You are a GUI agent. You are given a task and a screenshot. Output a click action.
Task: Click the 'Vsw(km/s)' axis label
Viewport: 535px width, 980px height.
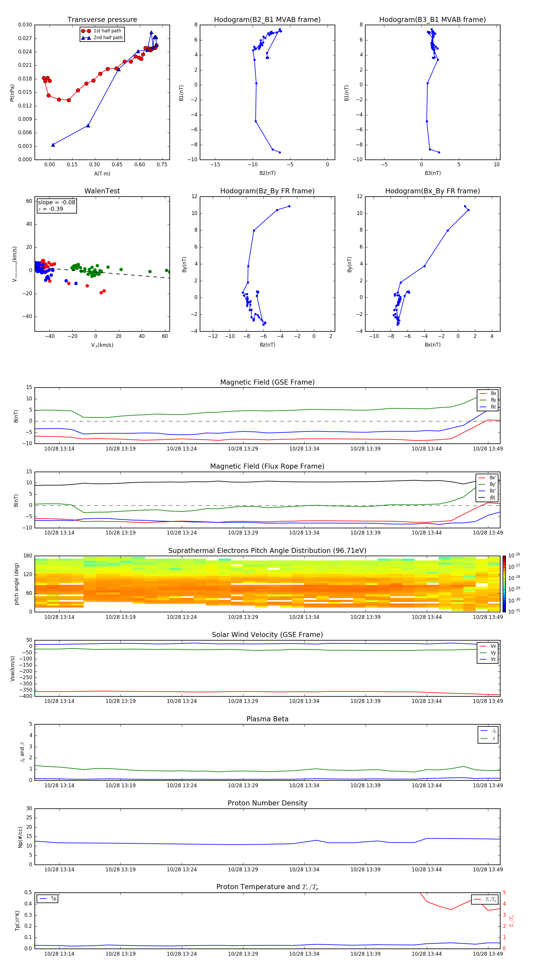12,668
